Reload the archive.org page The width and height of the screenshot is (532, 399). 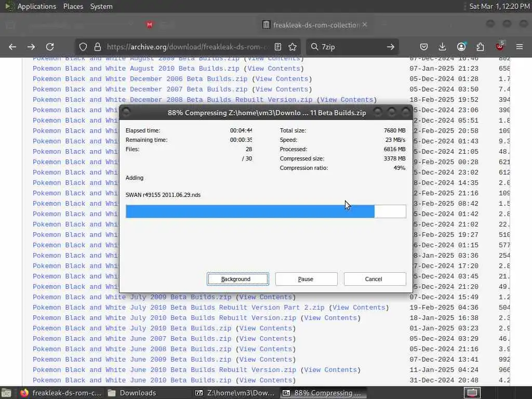tap(50, 47)
